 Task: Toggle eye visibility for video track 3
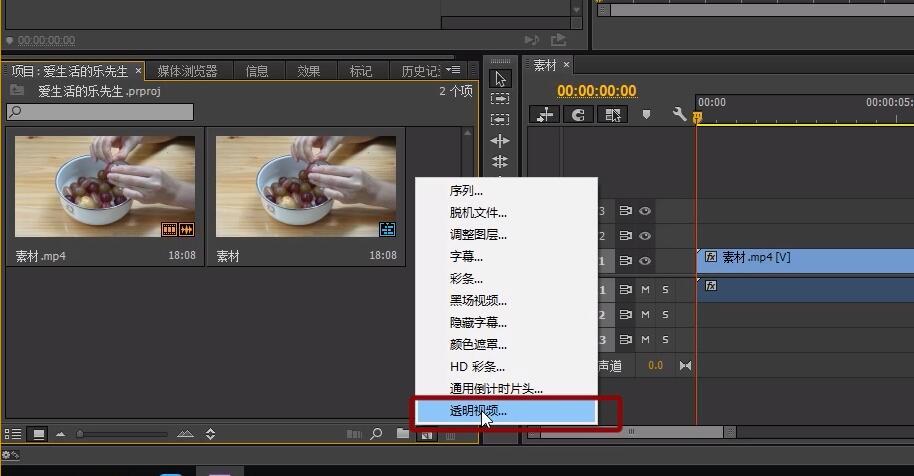point(645,211)
